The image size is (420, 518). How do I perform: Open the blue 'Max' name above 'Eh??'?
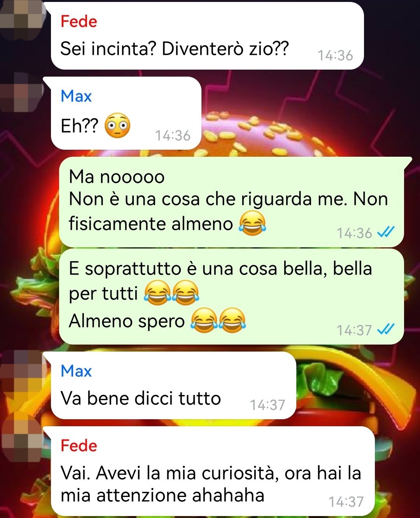coord(76,96)
